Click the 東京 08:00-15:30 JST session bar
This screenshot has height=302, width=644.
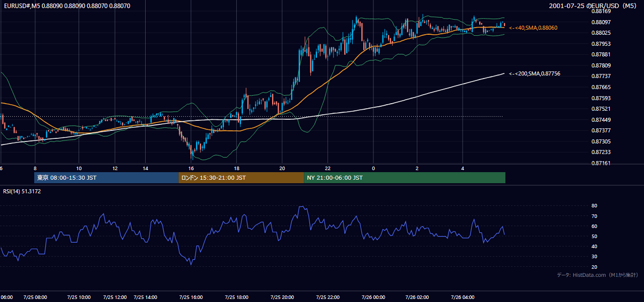click(106, 178)
